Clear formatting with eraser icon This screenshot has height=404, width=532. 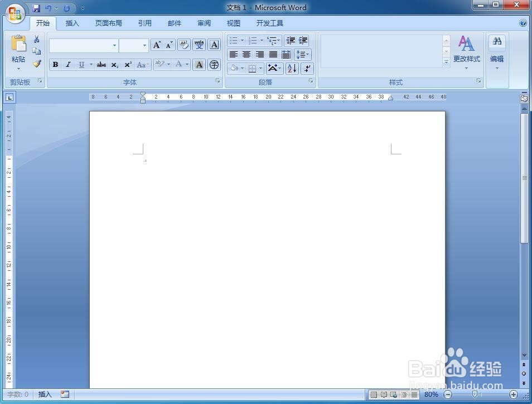pos(184,45)
